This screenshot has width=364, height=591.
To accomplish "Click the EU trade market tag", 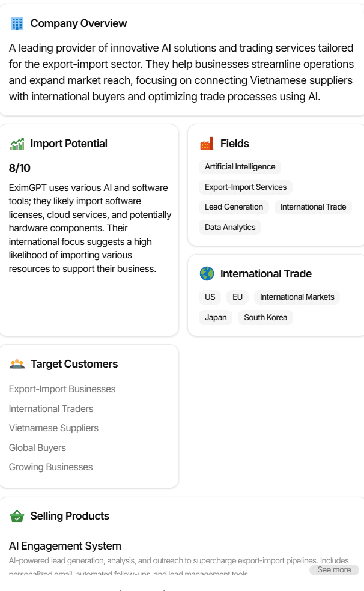I will (x=237, y=297).
